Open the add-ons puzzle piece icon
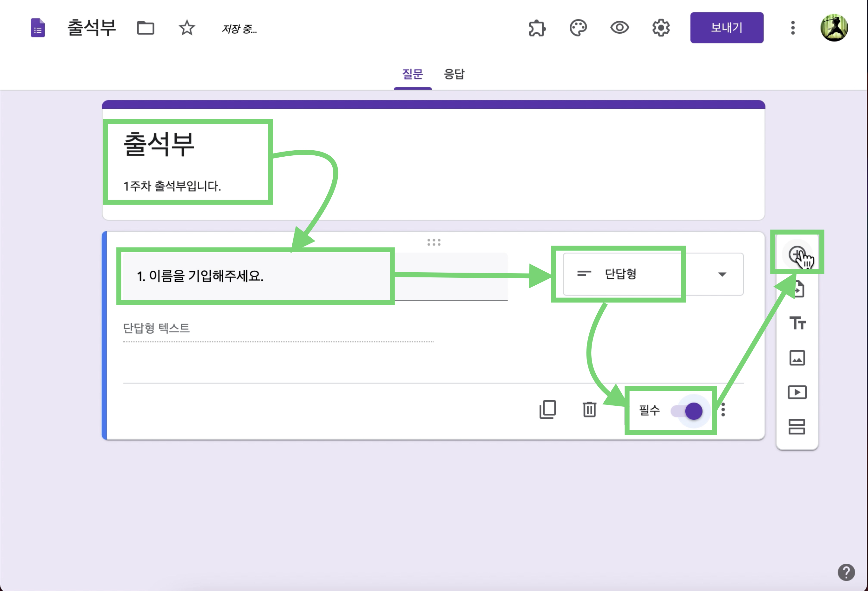This screenshot has height=591, width=868. (x=537, y=28)
